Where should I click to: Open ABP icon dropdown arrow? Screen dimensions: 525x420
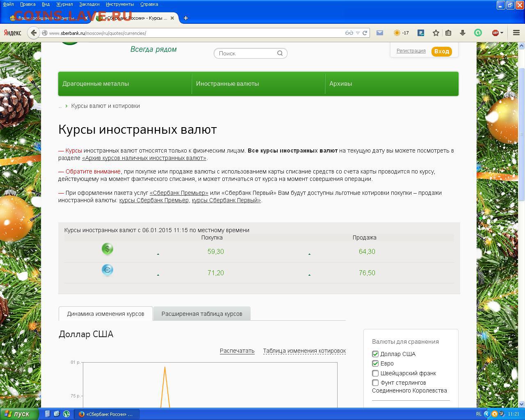coord(502,33)
